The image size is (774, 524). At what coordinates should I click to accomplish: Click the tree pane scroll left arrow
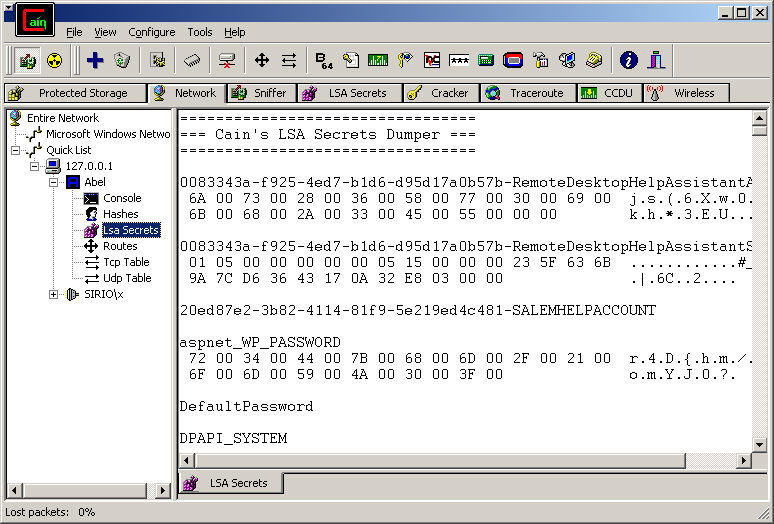(14, 490)
